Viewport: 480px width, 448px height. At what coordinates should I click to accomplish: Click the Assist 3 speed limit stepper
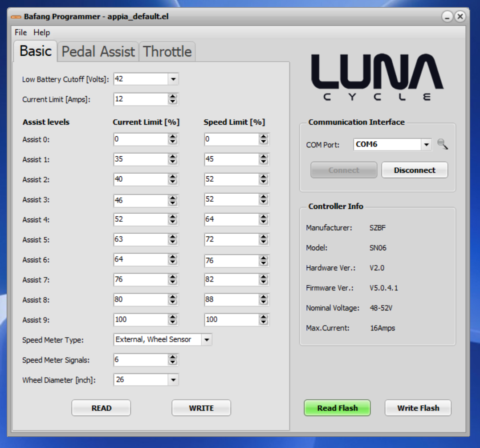(264, 200)
